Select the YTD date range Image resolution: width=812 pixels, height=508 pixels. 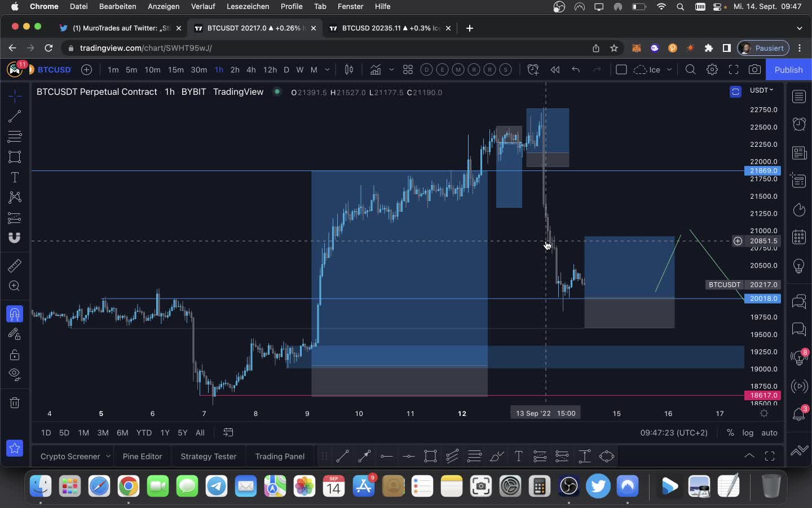pos(144,432)
